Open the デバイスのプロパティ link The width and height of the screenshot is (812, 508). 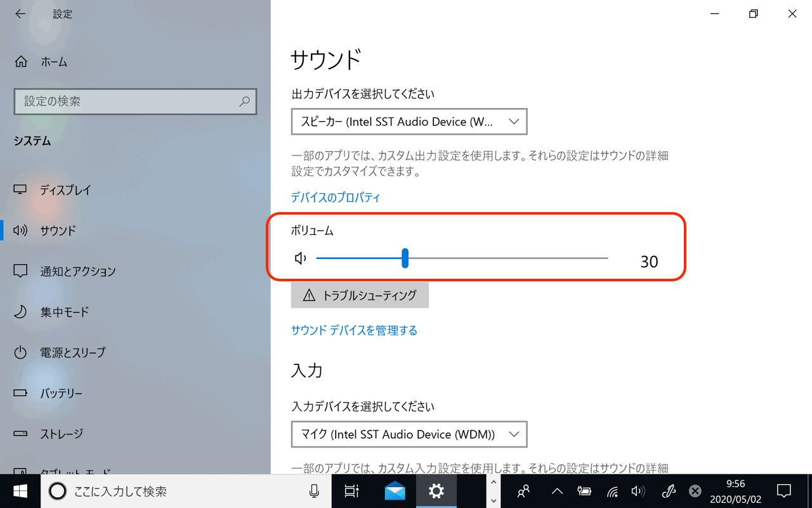coord(336,197)
